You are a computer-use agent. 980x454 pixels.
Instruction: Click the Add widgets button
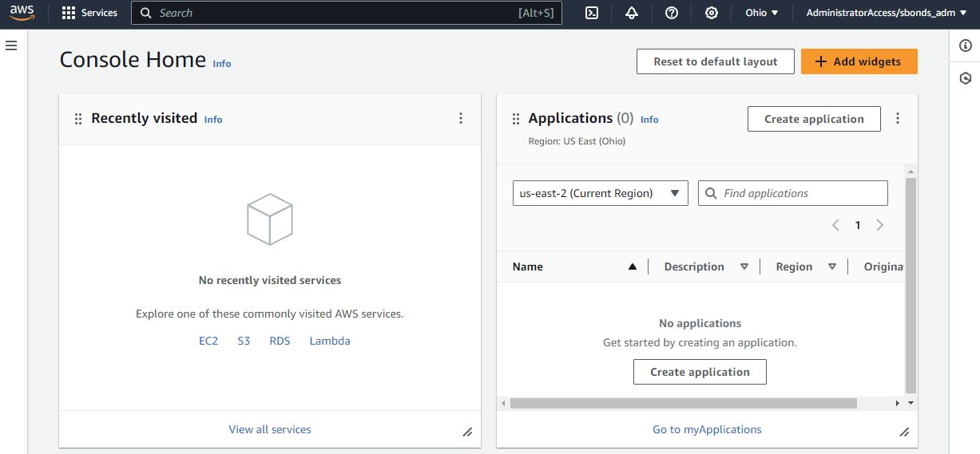point(859,61)
